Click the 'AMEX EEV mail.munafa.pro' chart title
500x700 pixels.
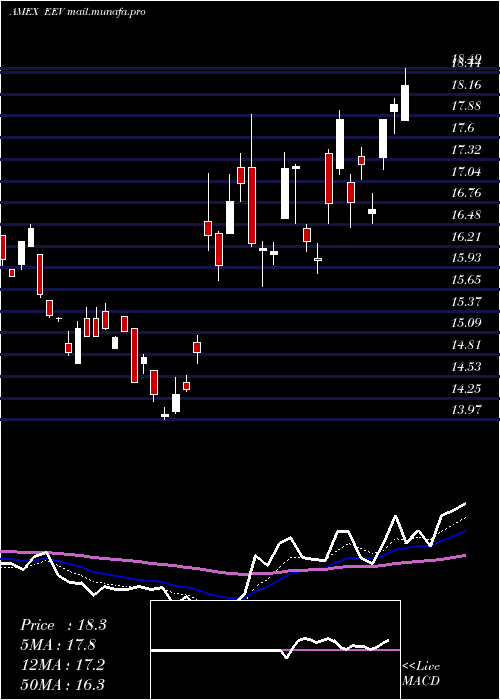pos(77,12)
